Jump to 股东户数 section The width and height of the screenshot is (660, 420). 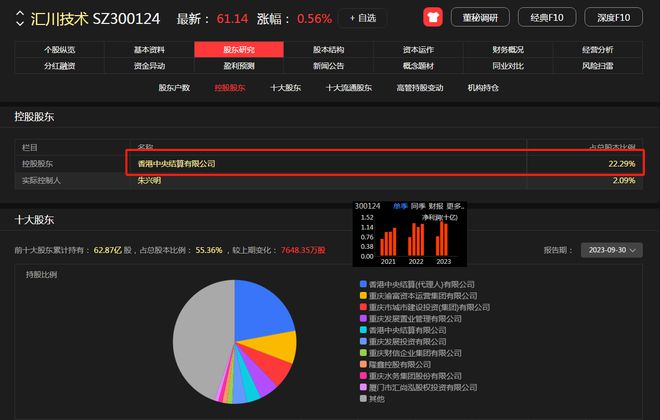pyautogui.click(x=174, y=88)
